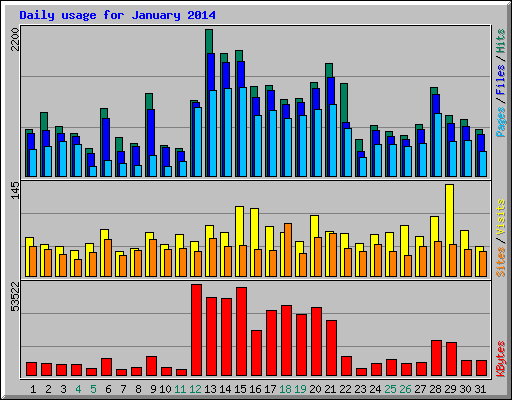Select the 'Files' legend label

point(501,80)
